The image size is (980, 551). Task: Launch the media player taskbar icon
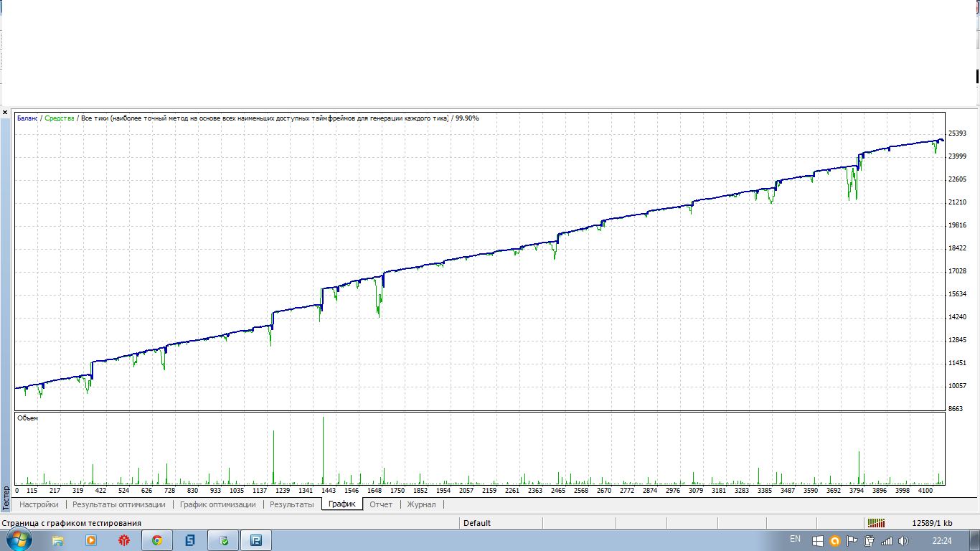point(91,540)
